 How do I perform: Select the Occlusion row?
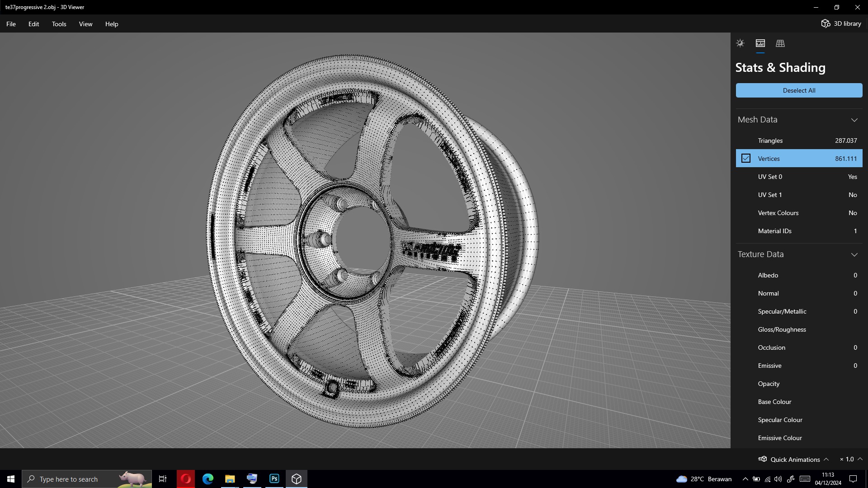tap(799, 347)
